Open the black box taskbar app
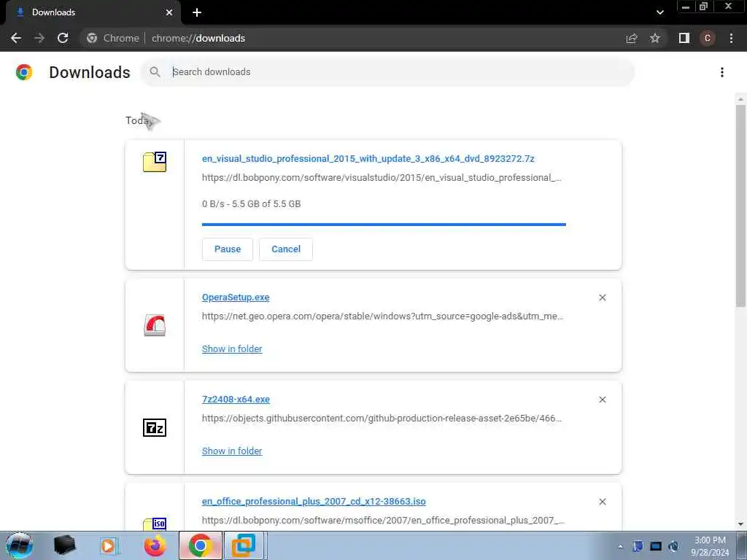This screenshot has height=560, width=747. (x=64, y=545)
